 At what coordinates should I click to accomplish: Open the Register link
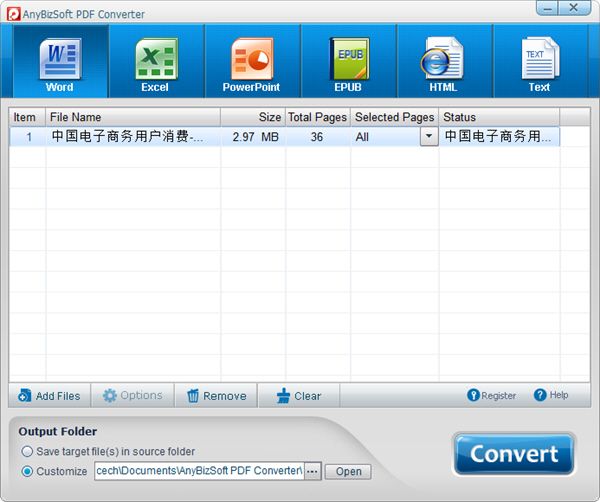[491, 396]
